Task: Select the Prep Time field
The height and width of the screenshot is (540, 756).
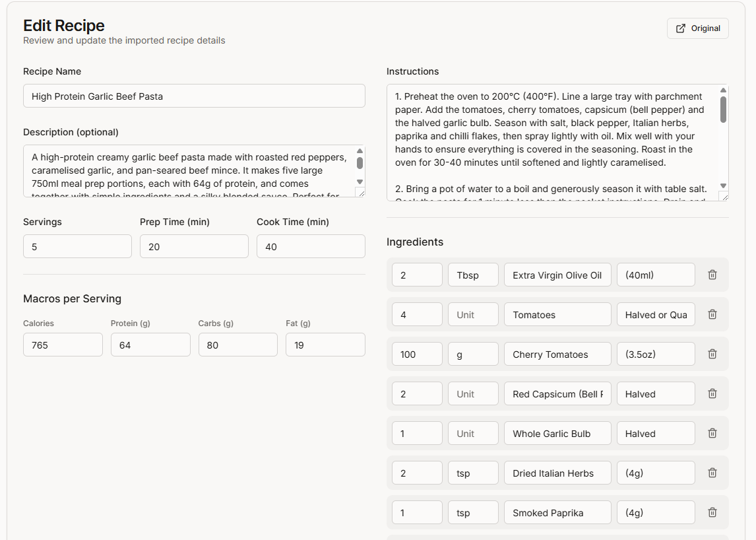Action: [194, 246]
